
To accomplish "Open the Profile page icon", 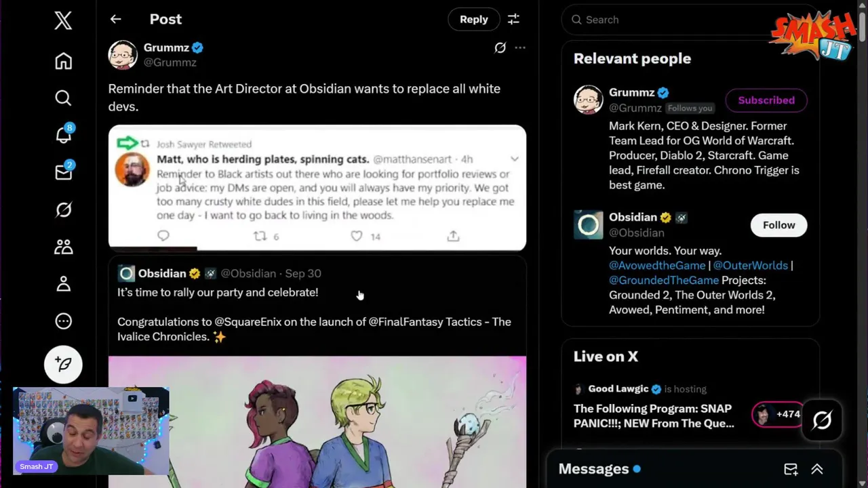I will [63, 284].
